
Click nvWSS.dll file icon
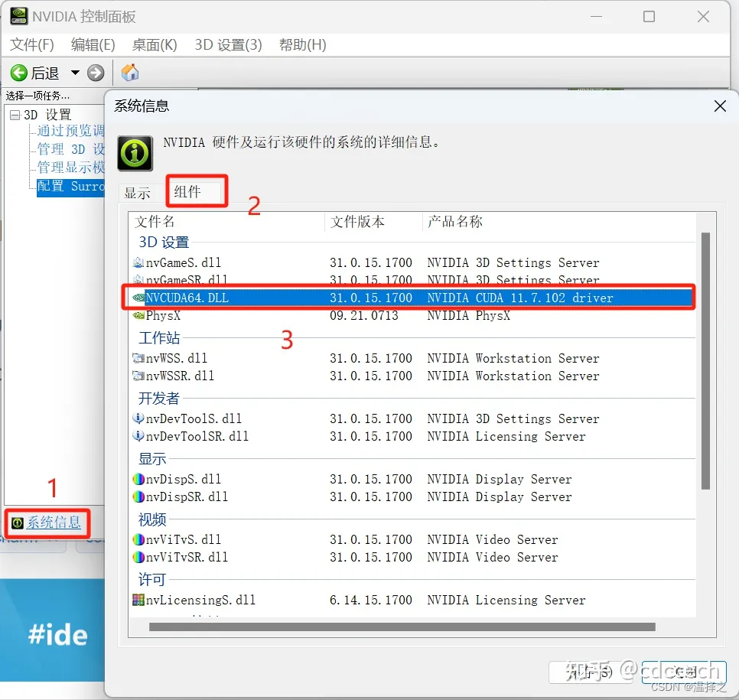click(138, 358)
